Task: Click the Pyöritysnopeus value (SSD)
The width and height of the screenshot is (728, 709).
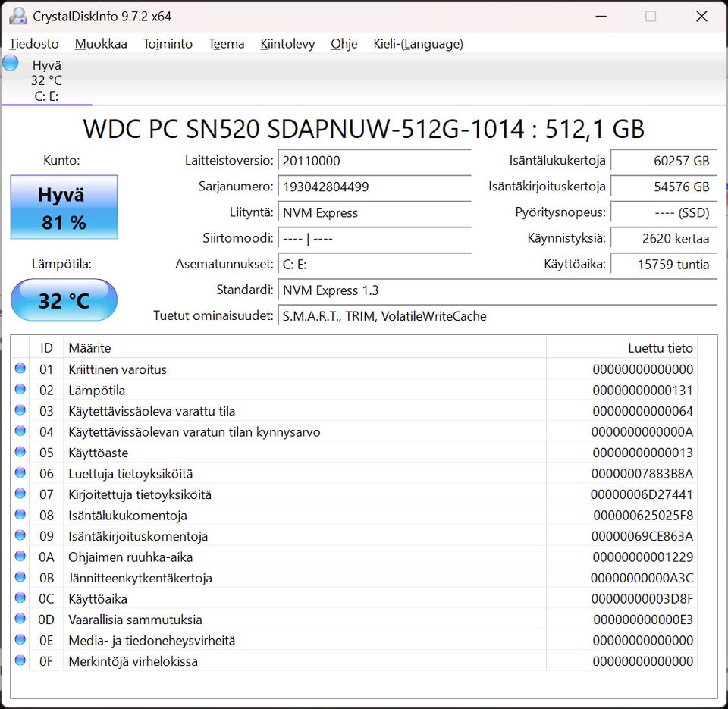Action: point(664,212)
